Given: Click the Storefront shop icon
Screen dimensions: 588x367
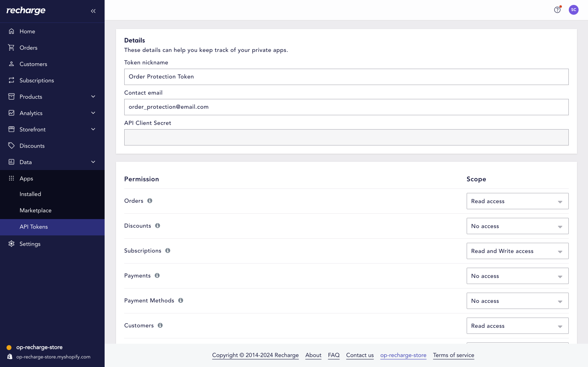Looking at the screenshot, I should click(x=11, y=129).
